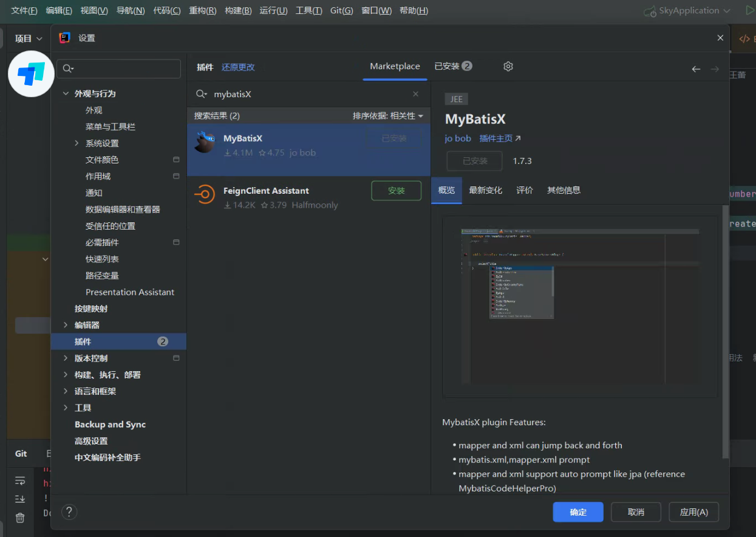Click the magnifier icon in plugin search
This screenshot has width=756, height=537.
tap(201, 94)
